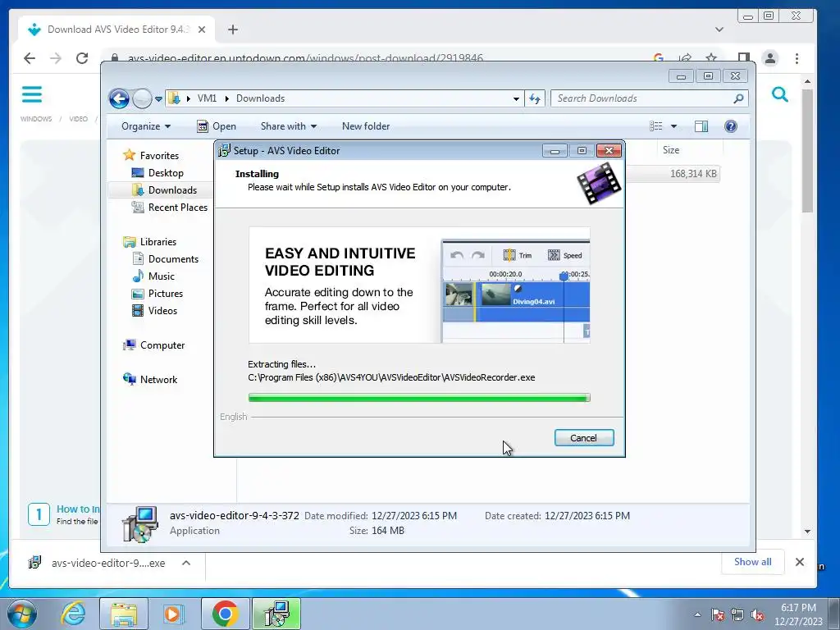This screenshot has width=840, height=630.
Task: Create a New folder from toolbar
Action: 366,126
